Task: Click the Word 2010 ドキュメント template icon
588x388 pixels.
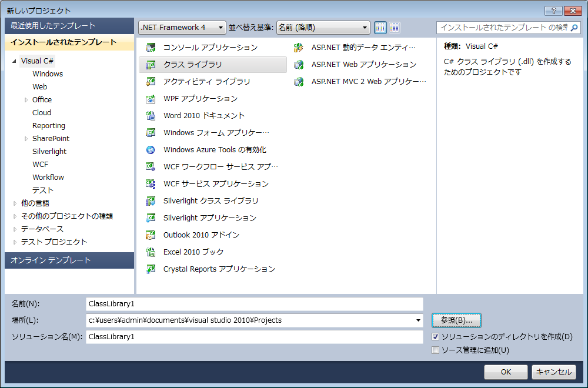Action: (151, 115)
